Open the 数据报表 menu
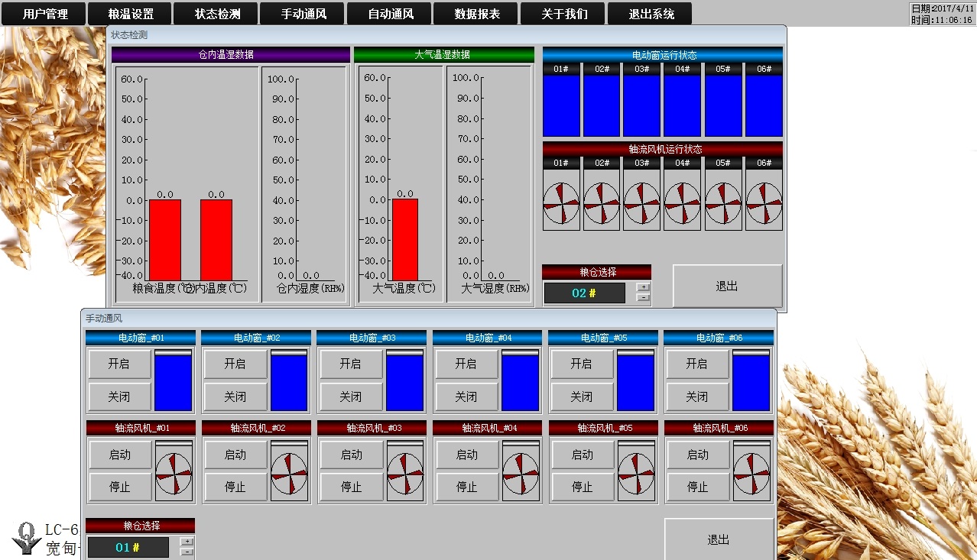 point(476,14)
